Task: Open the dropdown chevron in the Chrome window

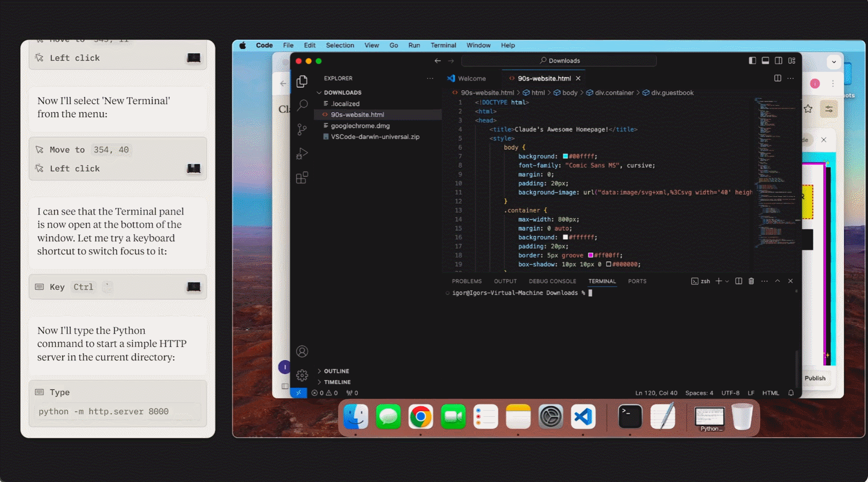Action: pos(834,62)
